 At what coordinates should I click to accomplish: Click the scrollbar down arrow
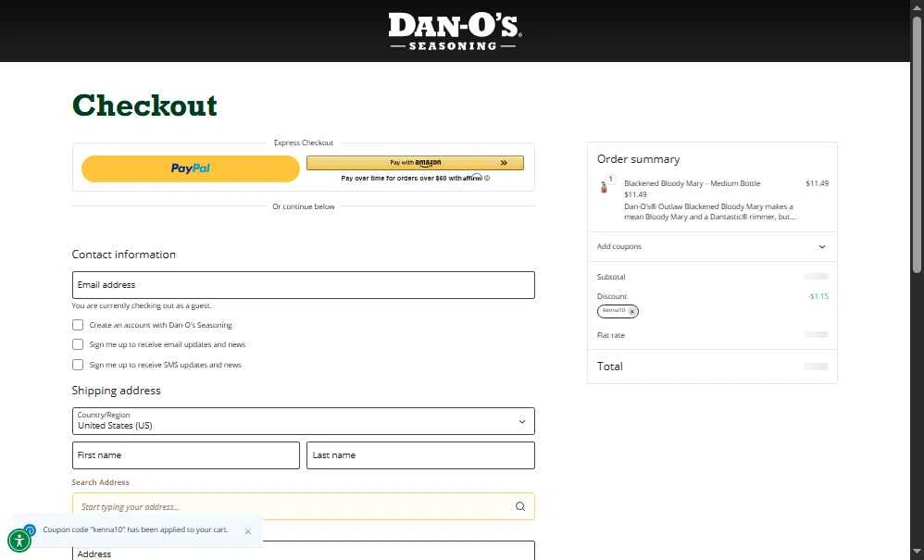click(x=917, y=553)
